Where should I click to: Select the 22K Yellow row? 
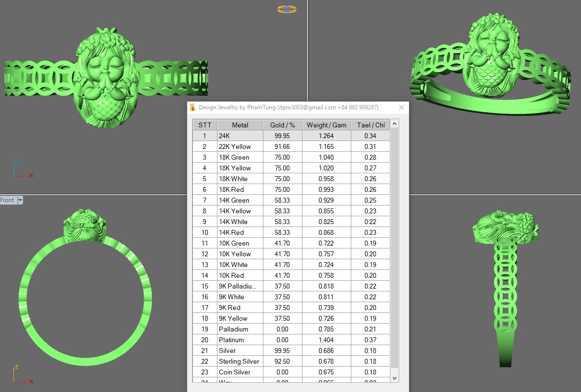point(291,146)
